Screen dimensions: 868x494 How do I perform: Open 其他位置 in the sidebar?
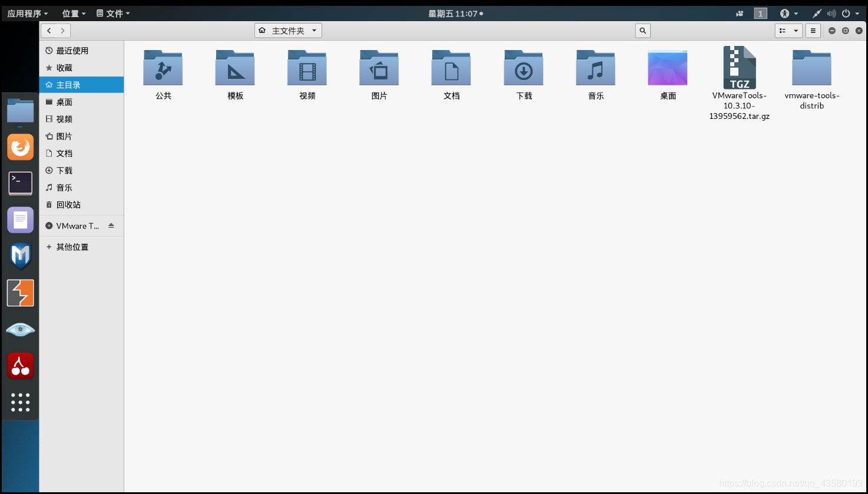[x=81, y=247]
